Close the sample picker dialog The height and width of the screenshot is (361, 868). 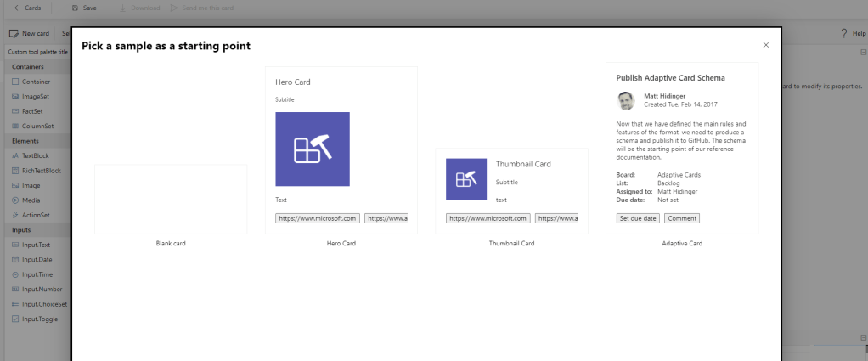tap(765, 45)
